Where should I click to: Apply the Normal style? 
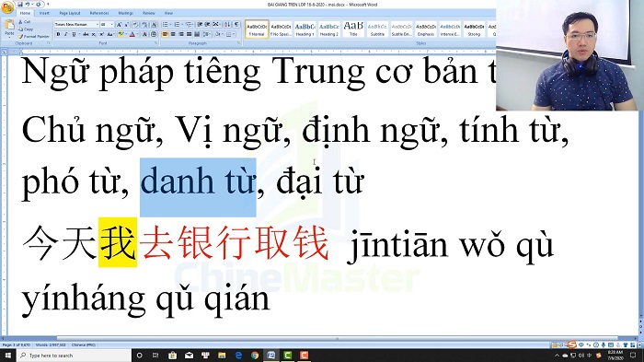(257, 29)
